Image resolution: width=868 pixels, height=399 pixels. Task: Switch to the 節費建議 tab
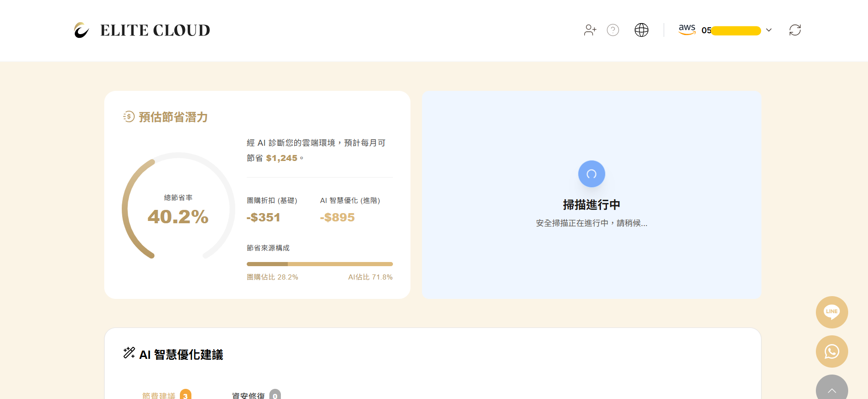pos(159,395)
